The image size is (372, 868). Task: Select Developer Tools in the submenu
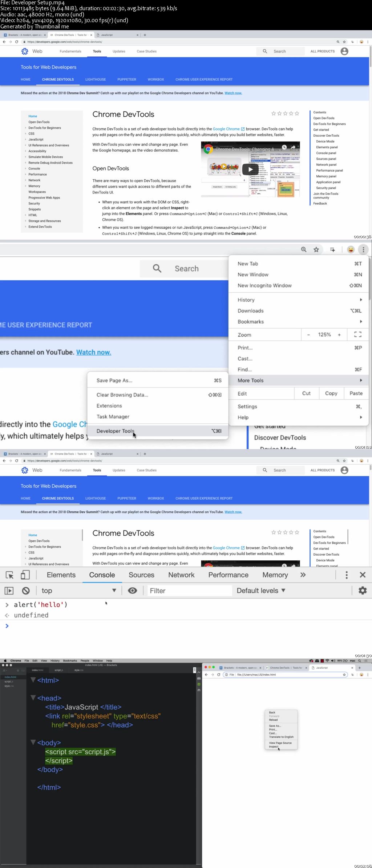click(x=158, y=431)
